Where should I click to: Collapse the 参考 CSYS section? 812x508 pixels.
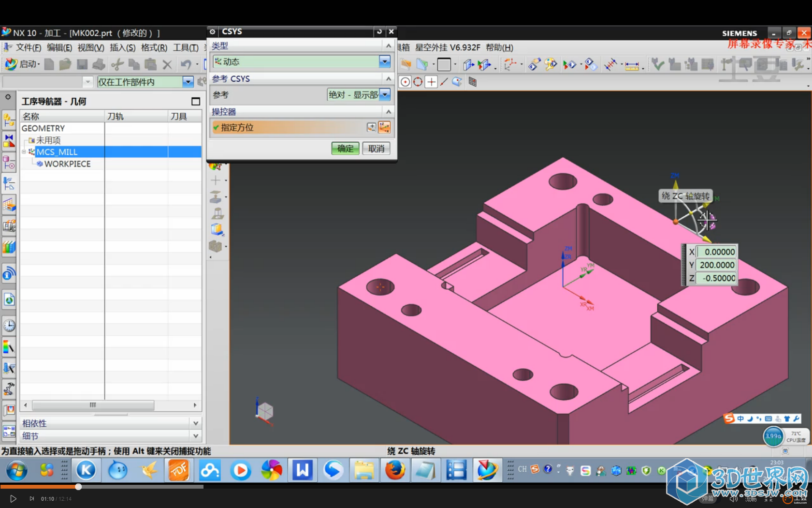coord(388,78)
